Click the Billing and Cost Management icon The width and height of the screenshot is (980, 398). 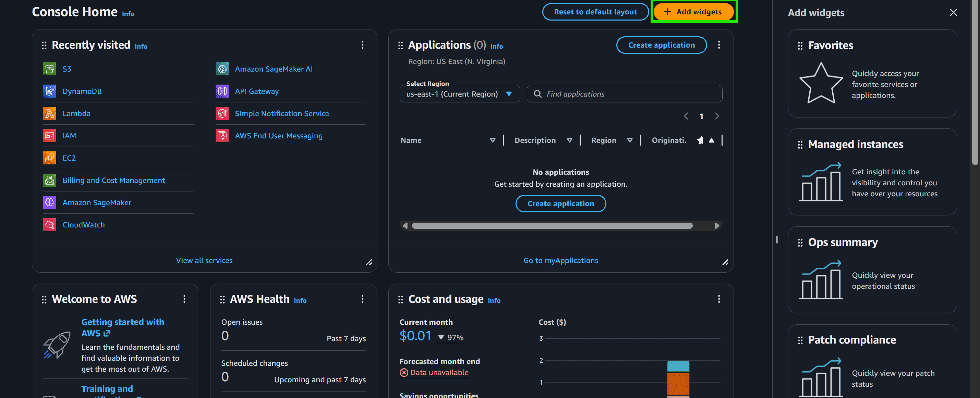point(49,180)
